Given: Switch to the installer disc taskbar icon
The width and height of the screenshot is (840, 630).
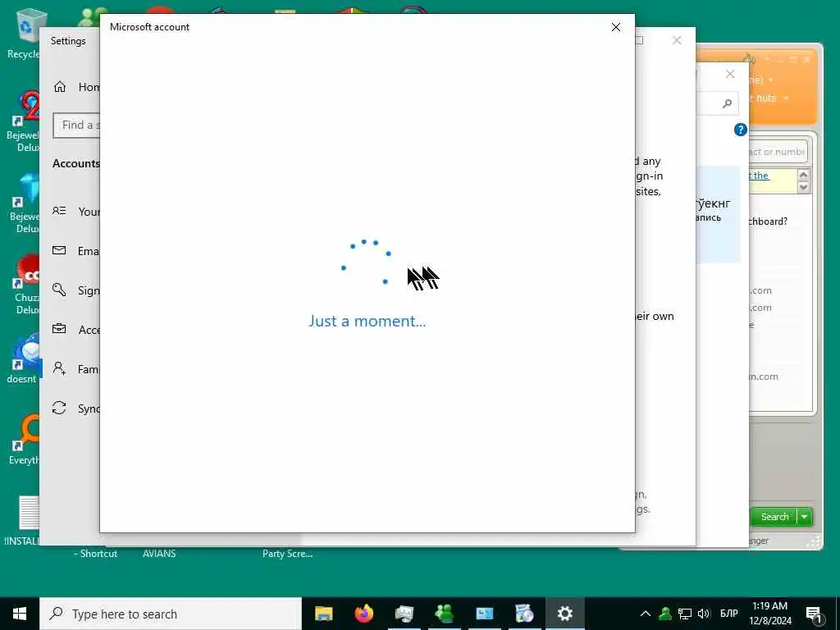Looking at the screenshot, I should tap(524, 614).
